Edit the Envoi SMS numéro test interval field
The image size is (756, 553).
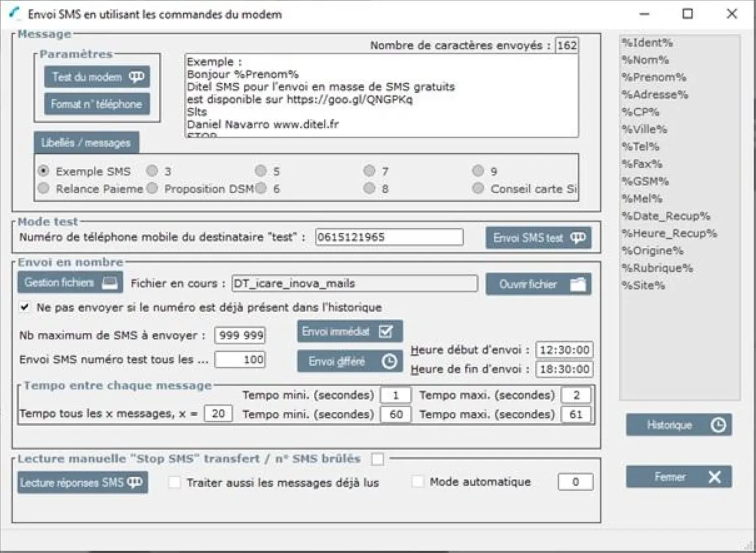tap(240, 359)
